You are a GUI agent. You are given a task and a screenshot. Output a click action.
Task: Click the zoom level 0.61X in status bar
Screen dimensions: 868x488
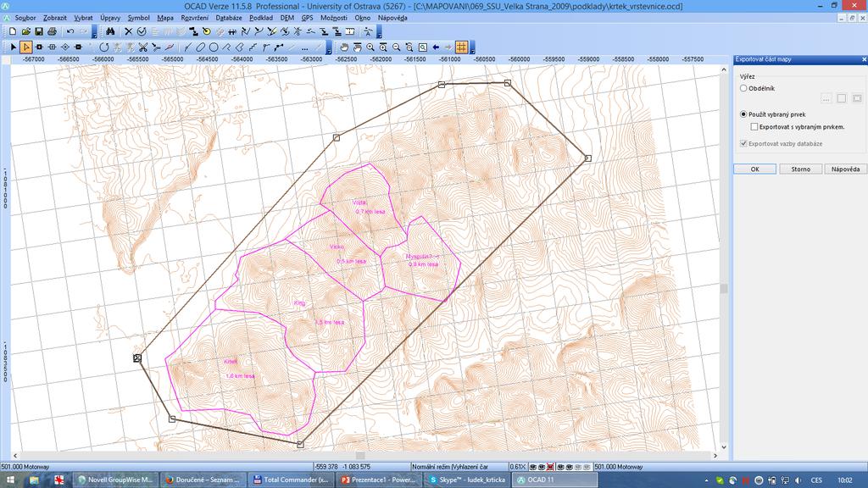tap(518, 467)
